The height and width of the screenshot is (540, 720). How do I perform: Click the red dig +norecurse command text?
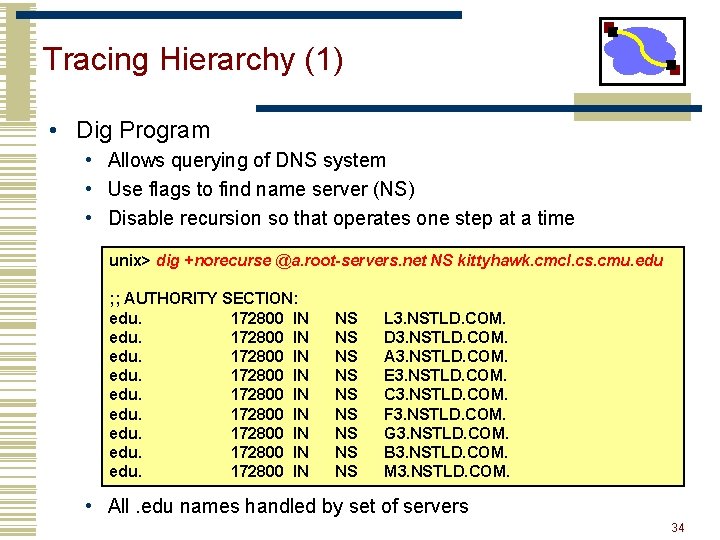pyautogui.click(x=410, y=261)
